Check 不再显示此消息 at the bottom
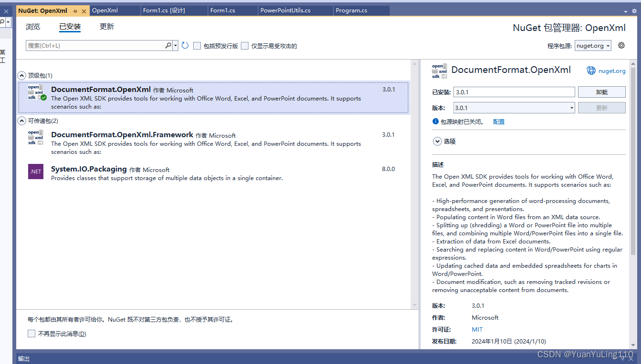Image resolution: width=641 pixels, height=364 pixels. point(31,334)
